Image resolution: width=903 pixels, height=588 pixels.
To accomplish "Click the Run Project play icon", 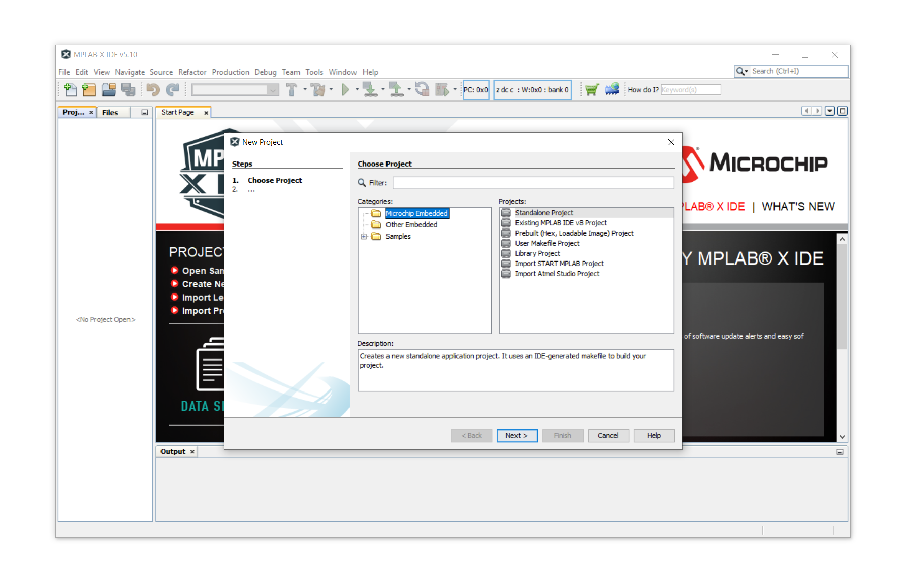I will [x=345, y=90].
